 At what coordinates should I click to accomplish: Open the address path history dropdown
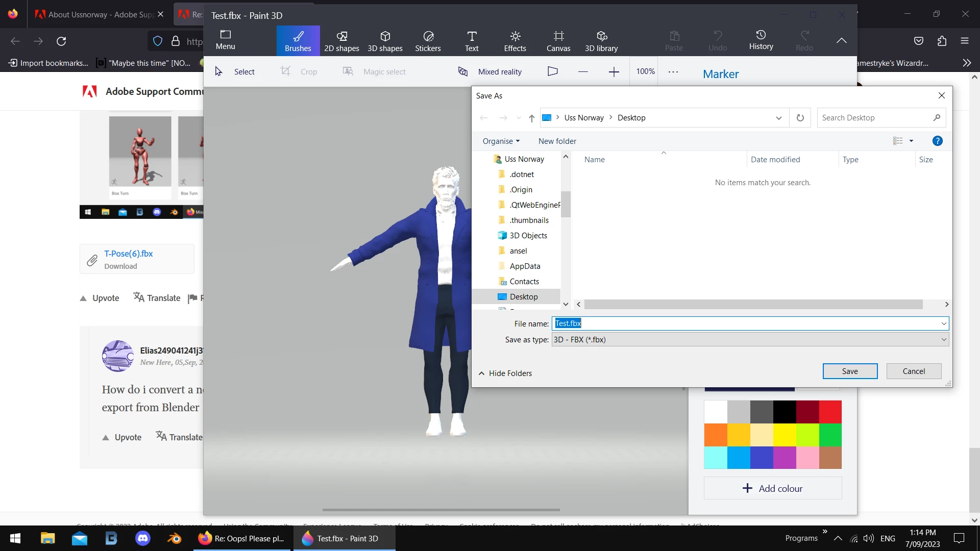[x=778, y=118]
